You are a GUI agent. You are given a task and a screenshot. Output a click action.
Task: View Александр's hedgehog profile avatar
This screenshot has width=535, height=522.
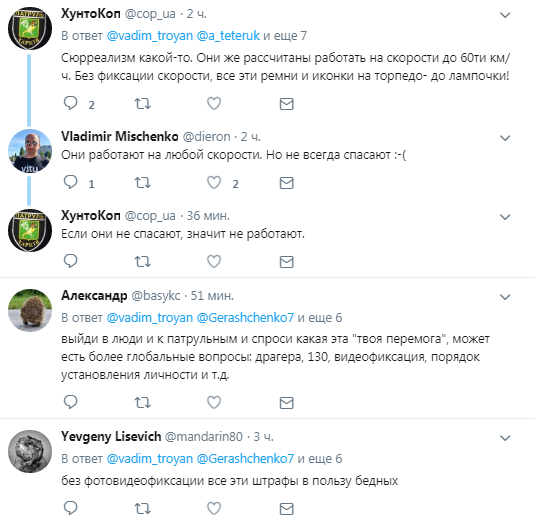tap(30, 310)
